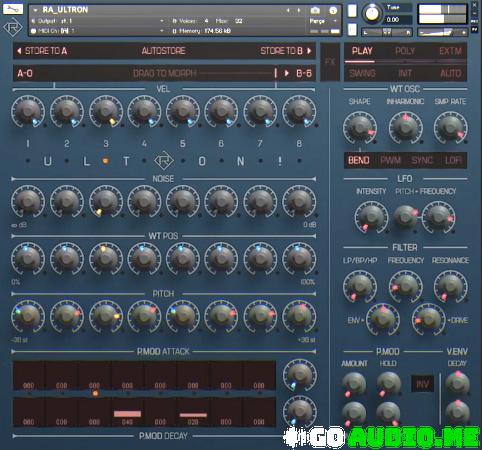Switch to the POLY tab
The height and width of the screenshot is (450, 482).
tap(405, 51)
